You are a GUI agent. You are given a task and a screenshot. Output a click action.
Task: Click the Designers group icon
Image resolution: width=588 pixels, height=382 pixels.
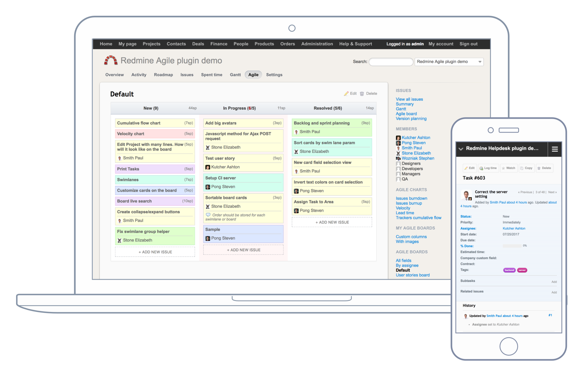click(398, 164)
